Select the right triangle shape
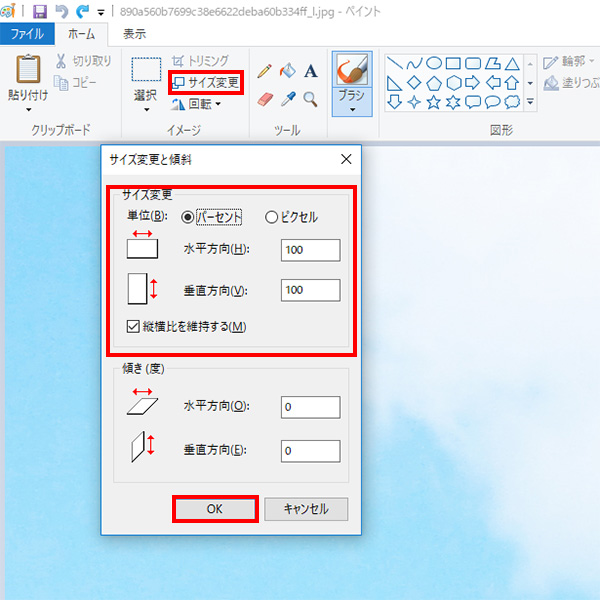 click(x=394, y=83)
